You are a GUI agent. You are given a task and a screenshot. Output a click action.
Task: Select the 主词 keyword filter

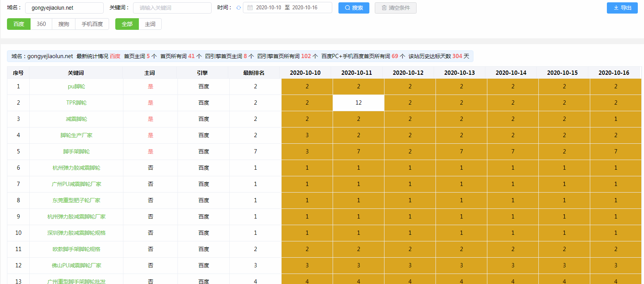150,24
